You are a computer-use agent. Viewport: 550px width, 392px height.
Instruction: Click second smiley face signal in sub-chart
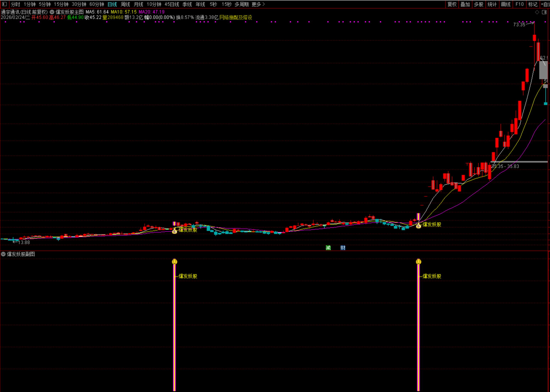[x=419, y=262]
